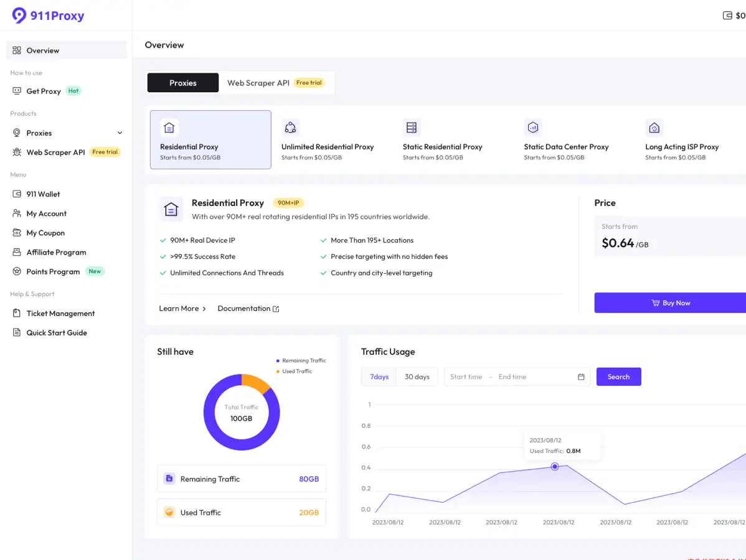Select the Residential Proxy card
The height and width of the screenshot is (560, 746).
click(210, 140)
